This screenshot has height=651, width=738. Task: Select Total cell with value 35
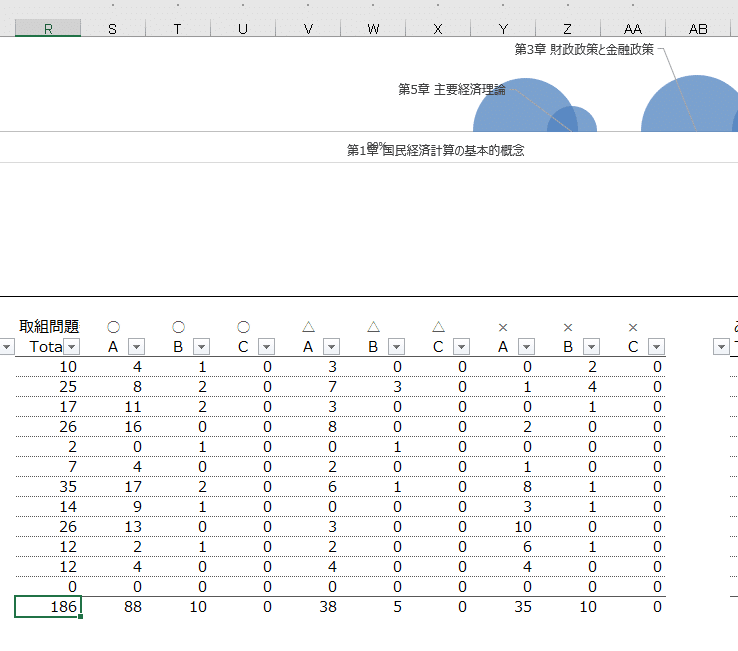[48, 487]
